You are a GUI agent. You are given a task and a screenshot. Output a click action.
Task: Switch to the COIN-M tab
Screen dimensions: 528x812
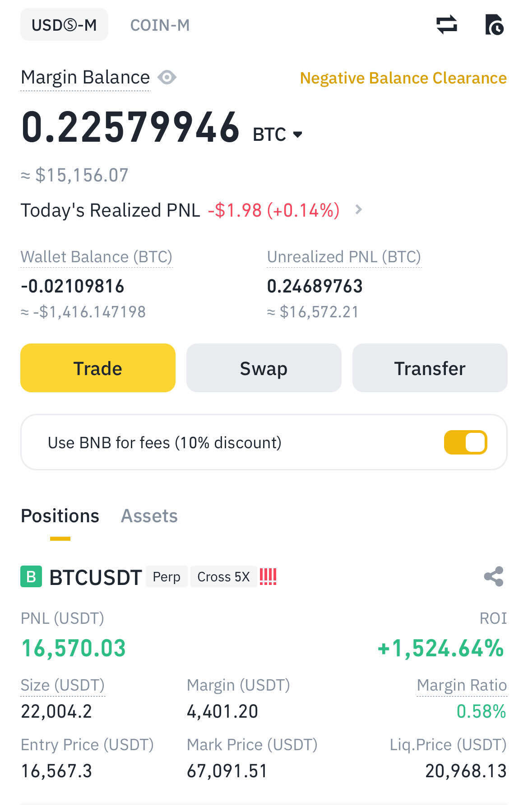tap(160, 25)
